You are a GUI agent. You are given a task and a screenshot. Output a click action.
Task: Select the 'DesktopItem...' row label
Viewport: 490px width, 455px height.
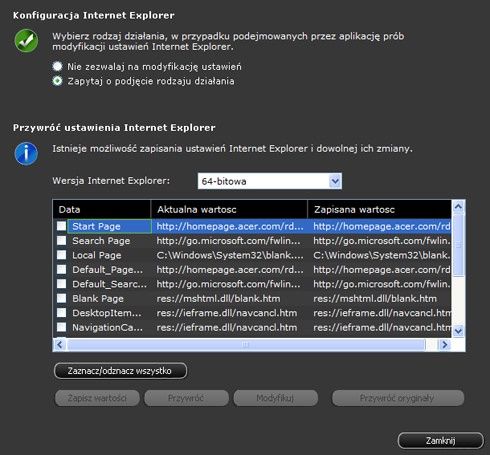(x=107, y=313)
